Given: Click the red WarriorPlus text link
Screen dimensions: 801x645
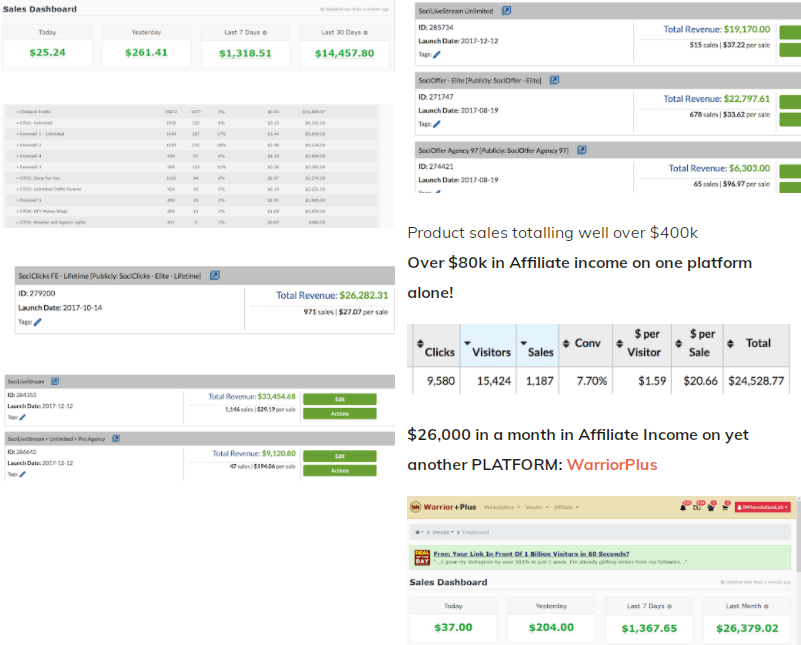Looking at the screenshot, I should point(611,465).
